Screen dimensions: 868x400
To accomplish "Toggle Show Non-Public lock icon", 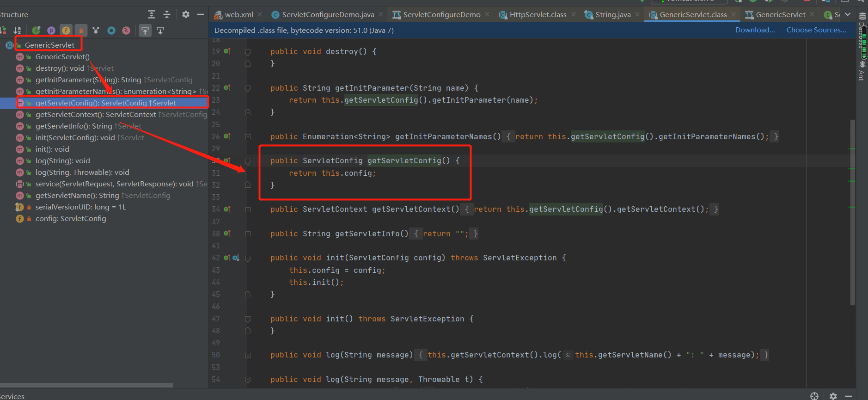I will coord(81,31).
